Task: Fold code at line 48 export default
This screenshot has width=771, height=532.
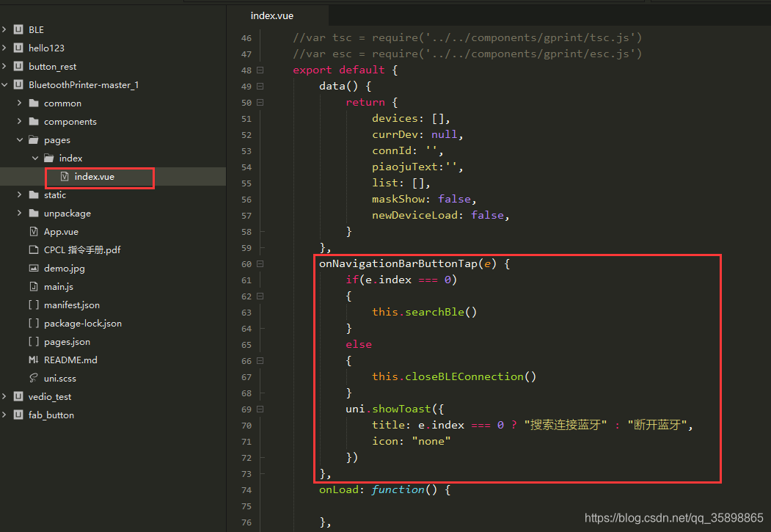Action: coord(260,70)
